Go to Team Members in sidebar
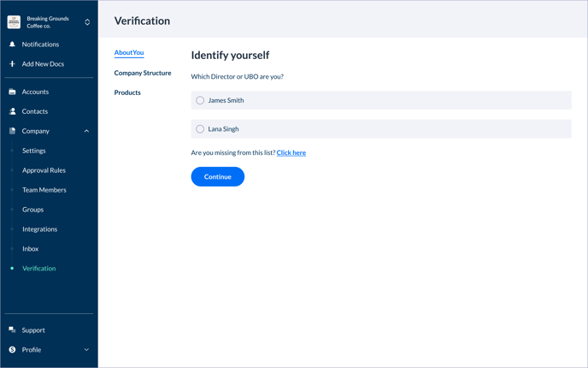Image resolution: width=588 pixels, height=368 pixels. coord(44,190)
